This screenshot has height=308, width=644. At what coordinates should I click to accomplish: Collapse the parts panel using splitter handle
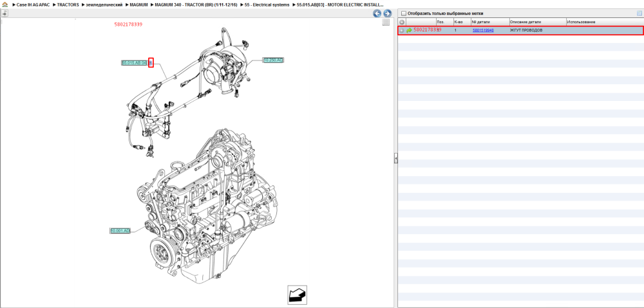point(396,158)
